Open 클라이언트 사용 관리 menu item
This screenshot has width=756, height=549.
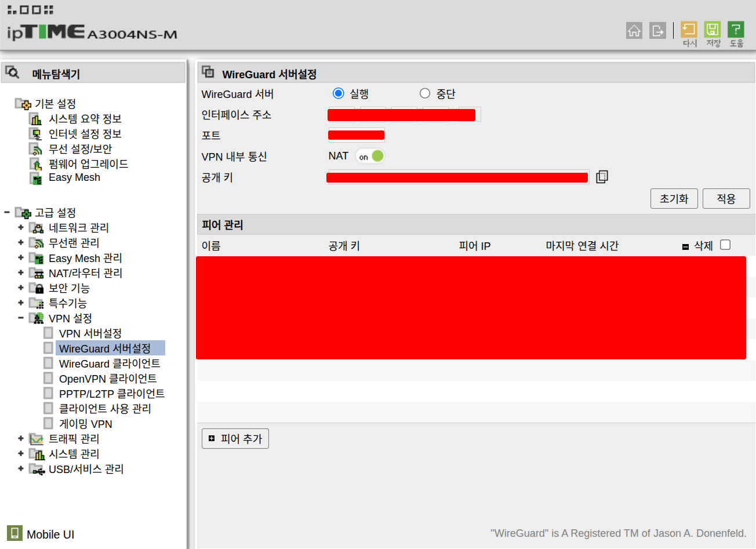click(x=105, y=409)
